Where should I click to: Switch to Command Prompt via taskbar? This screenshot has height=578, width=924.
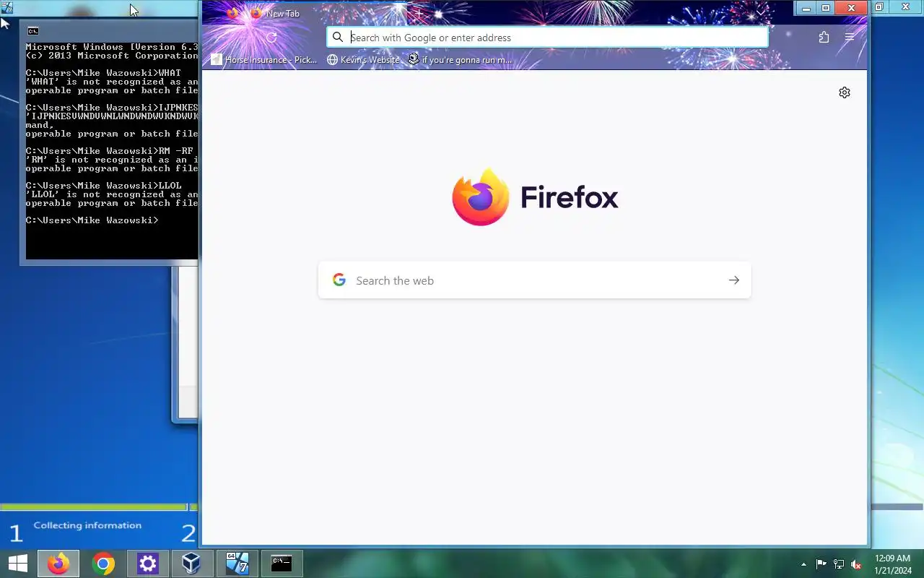coord(282,564)
